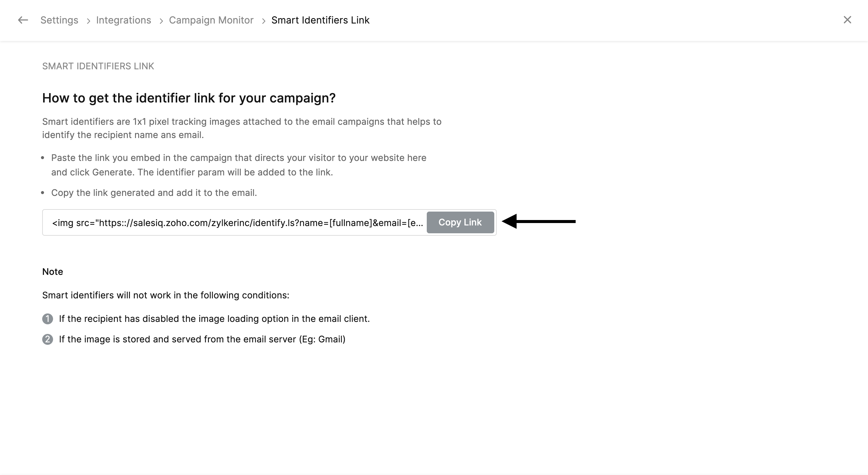
Task: Click the chevron after Settings breadcrumb
Action: 88,21
